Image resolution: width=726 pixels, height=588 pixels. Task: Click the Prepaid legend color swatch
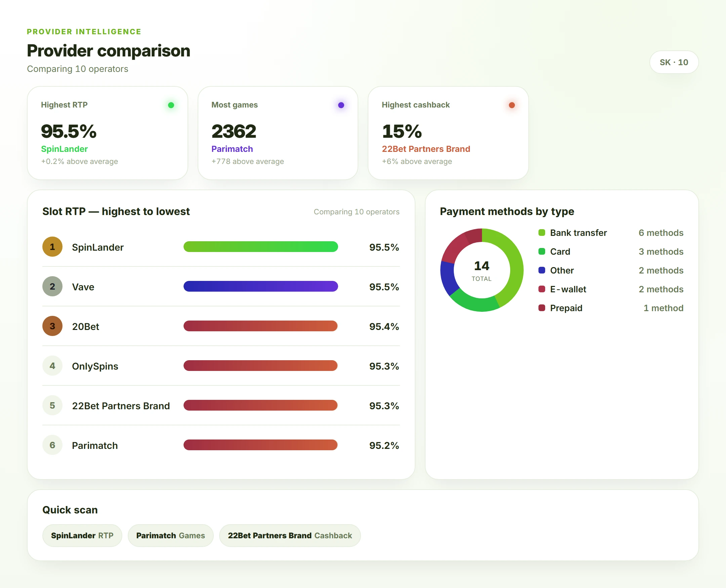click(x=542, y=308)
